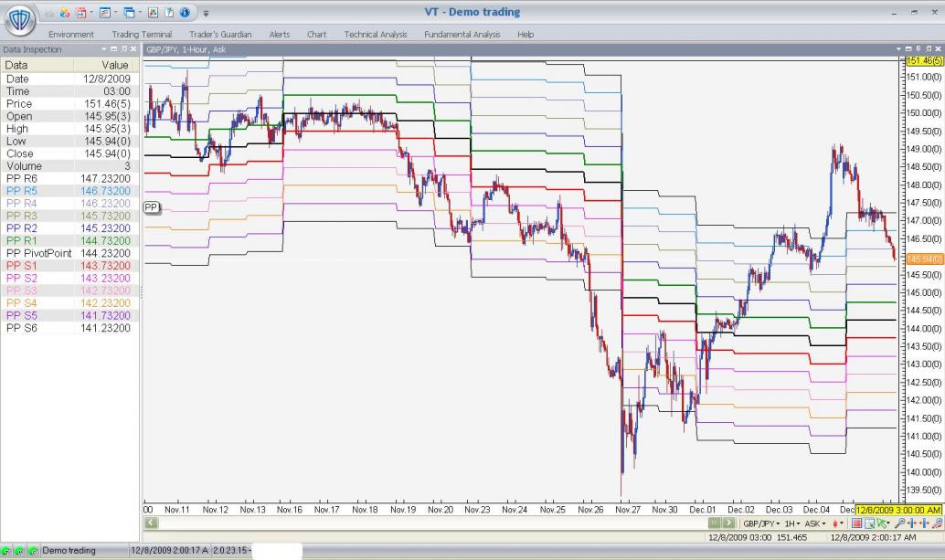Pin the Data Inspection panel
The width and height of the screenshot is (945, 560).
click(124, 49)
